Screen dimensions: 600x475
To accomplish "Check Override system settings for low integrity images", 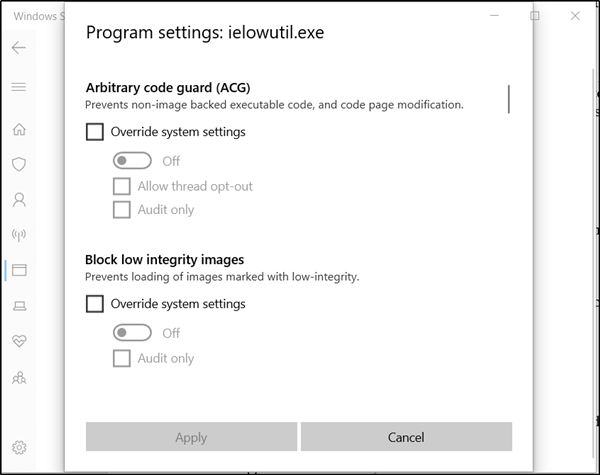I will 95,303.
